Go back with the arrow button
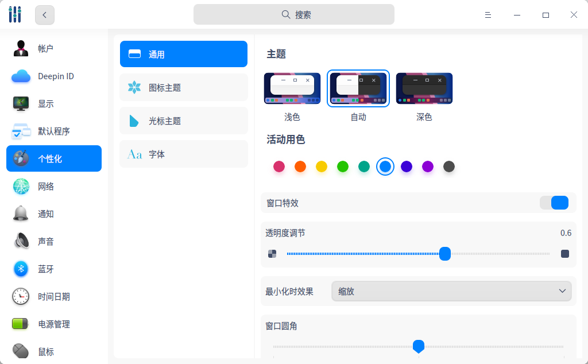Viewport: 588px width, 364px height. point(45,15)
